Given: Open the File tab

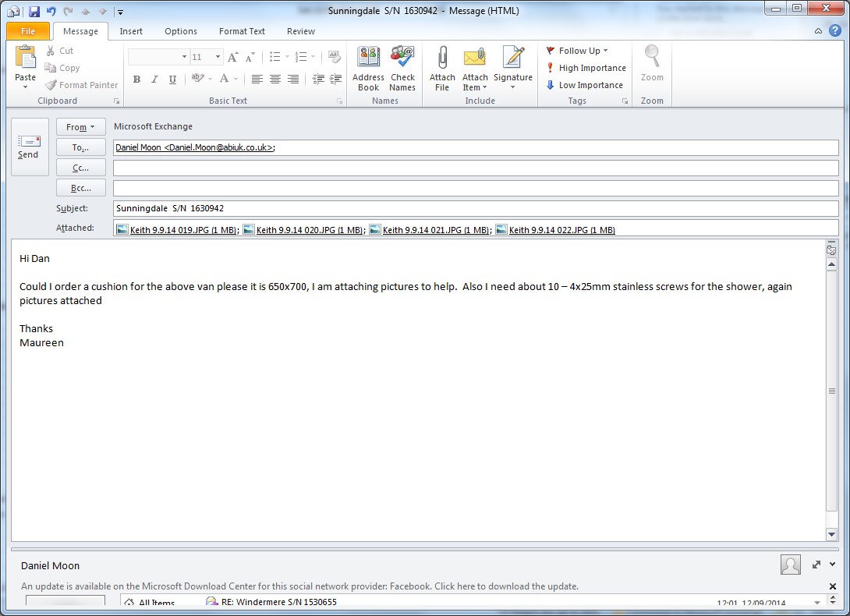Looking at the screenshot, I should tap(28, 31).
